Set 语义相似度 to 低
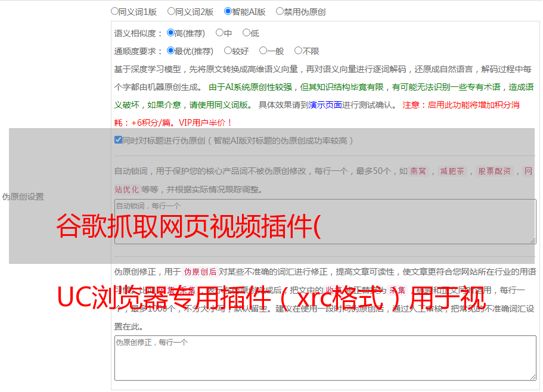The height and width of the screenshot is (392, 543). [x=246, y=33]
